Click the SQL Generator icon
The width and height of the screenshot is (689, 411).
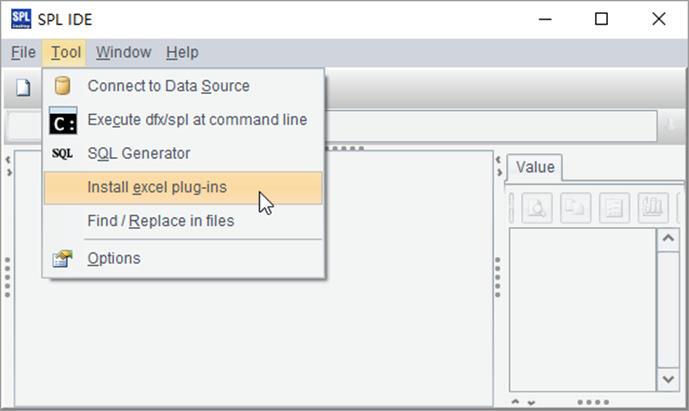click(x=62, y=153)
